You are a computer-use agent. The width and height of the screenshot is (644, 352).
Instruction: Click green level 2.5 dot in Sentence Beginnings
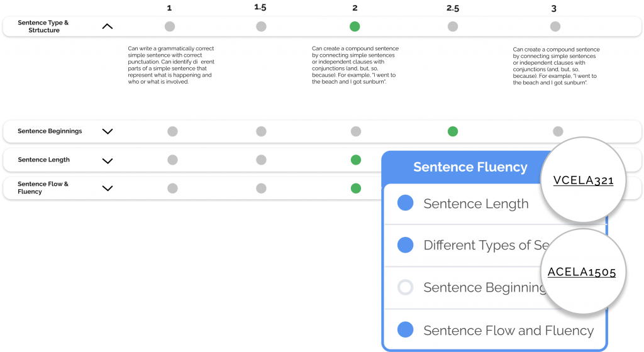coord(453,131)
